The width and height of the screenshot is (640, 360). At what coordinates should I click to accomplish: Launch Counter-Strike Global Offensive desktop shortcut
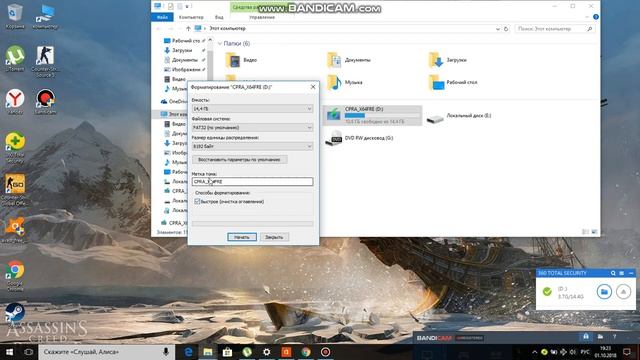[15, 190]
